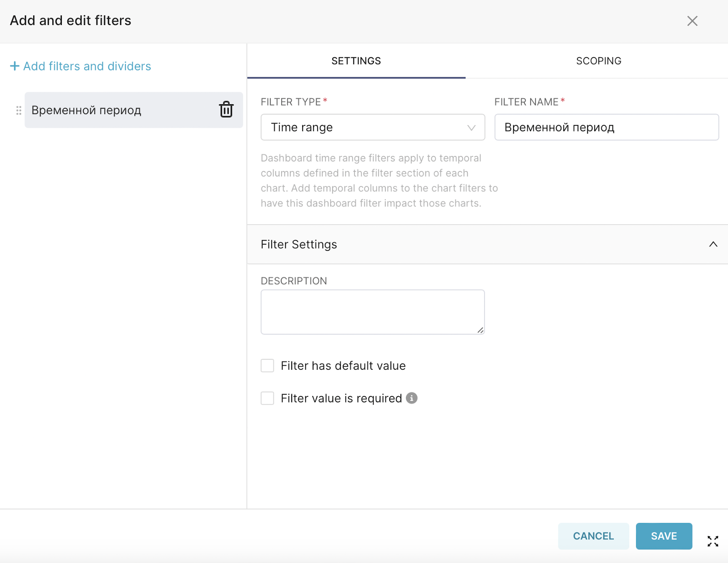Viewport: 728px width, 563px height.
Task: Switch to the Scoping tab
Action: 598,61
